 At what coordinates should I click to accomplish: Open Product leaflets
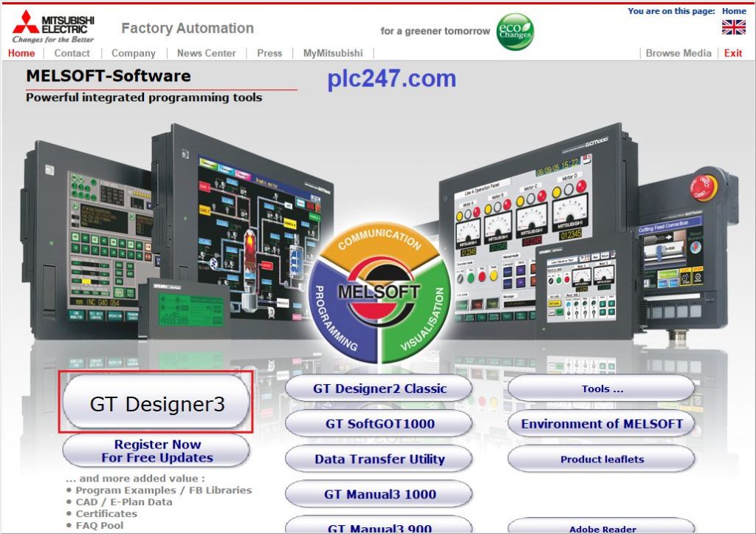[x=601, y=459]
